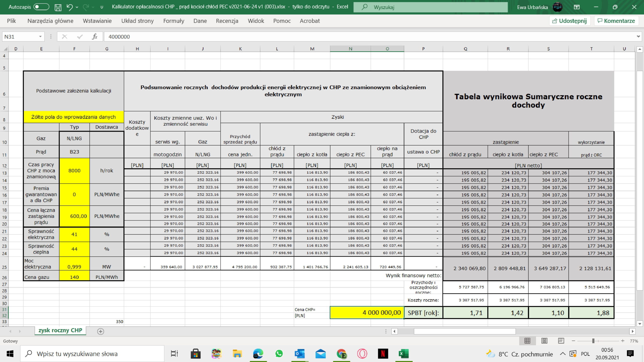Switch to Wstawianie tab
The height and width of the screenshot is (362, 644).
point(97,21)
